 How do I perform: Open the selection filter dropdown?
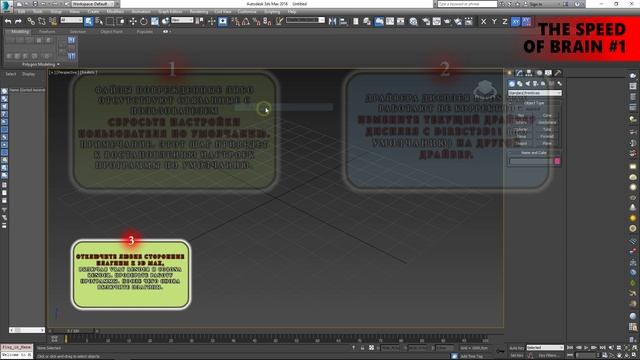pos(71,20)
